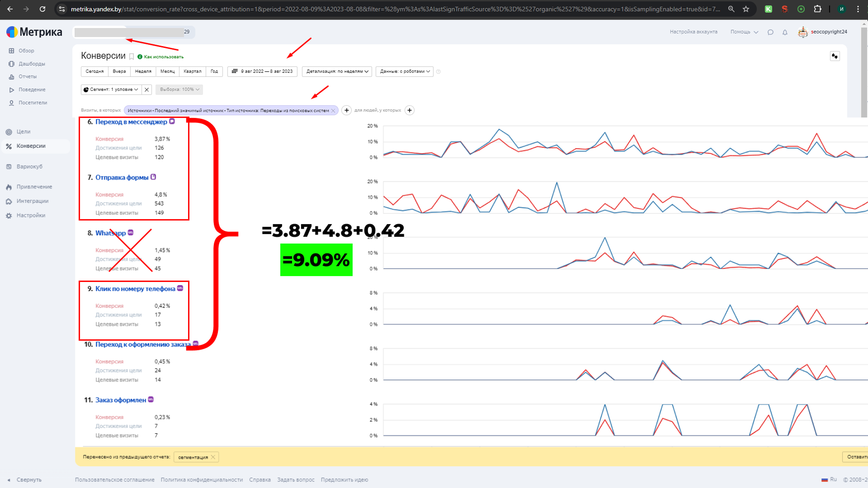868x488 pixels.
Task: Remove the search sources filter chip
Action: (x=333, y=111)
